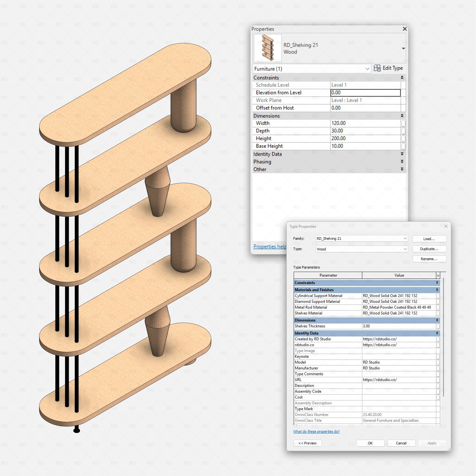Collapse the Dimensions section in Properties
This screenshot has width=476, height=476.
tap(402, 116)
